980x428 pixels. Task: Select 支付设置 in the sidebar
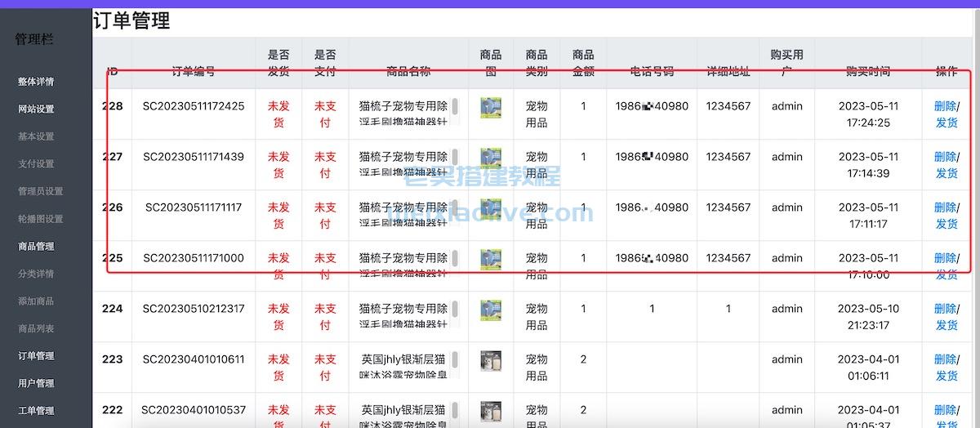coord(36,164)
